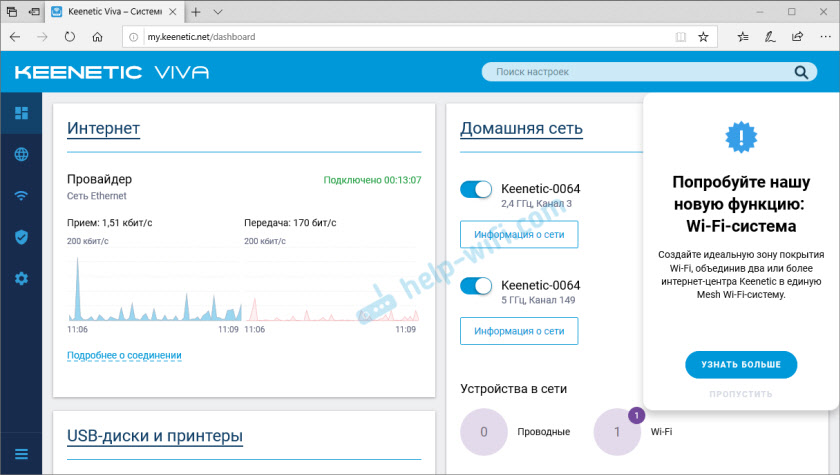Open the security shield icon in sidebar

[x=21, y=237]
